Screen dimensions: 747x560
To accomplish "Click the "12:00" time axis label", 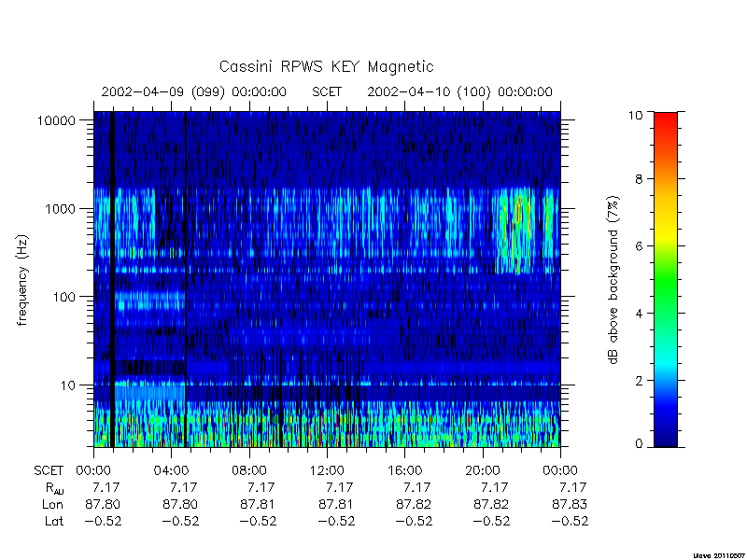I will (x=327, y=471).
